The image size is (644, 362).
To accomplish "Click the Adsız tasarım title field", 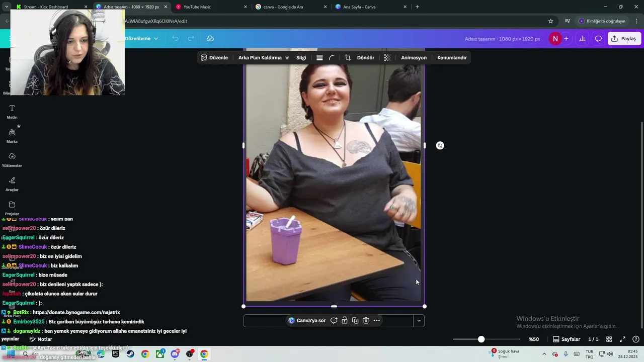I will click(502, 39).
